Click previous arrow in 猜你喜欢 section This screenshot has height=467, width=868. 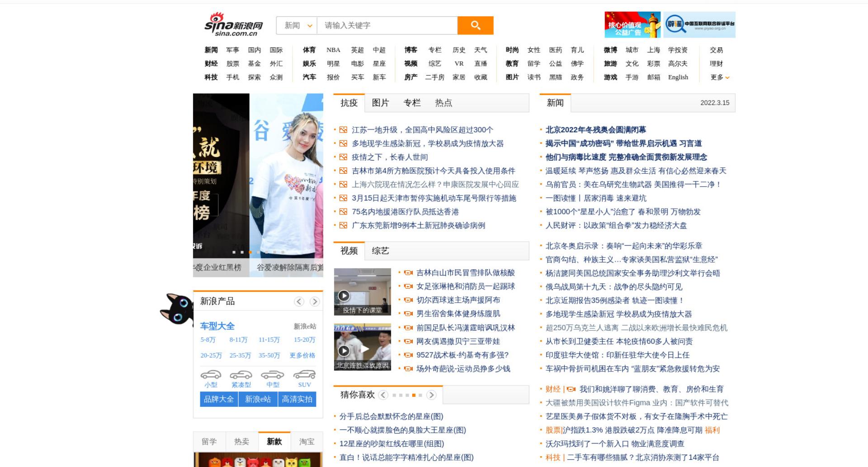(x=383, y=395)
